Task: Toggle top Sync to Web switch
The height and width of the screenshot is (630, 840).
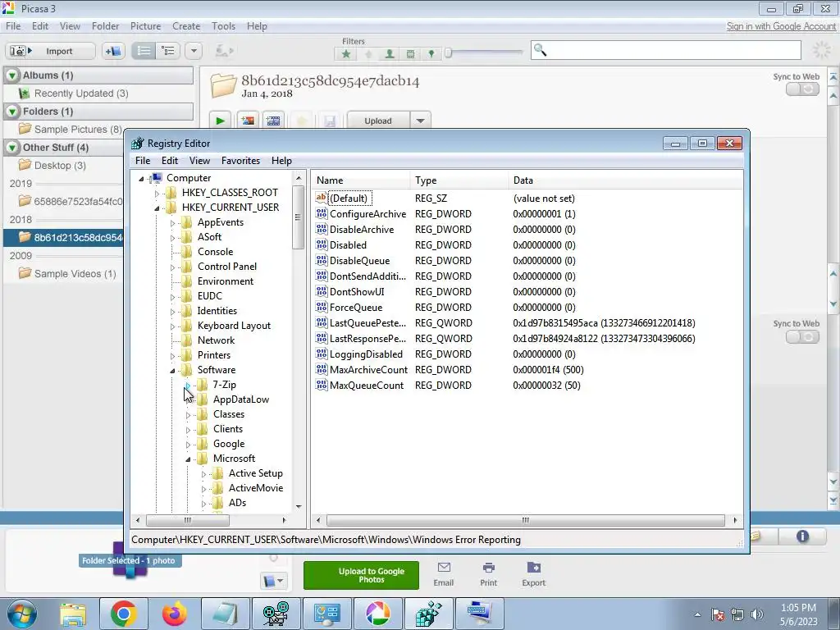Action: [x=802, y=89]
